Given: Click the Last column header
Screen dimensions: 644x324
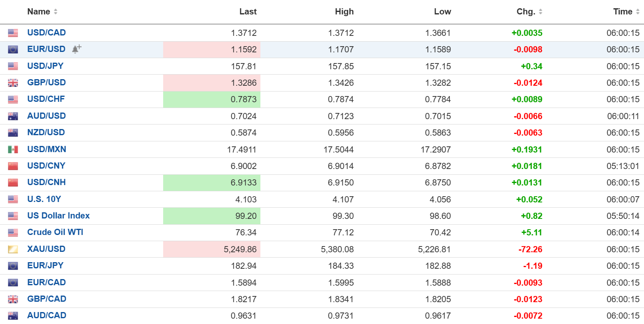Looking at the screenshot, I should [x=248, y=12].
